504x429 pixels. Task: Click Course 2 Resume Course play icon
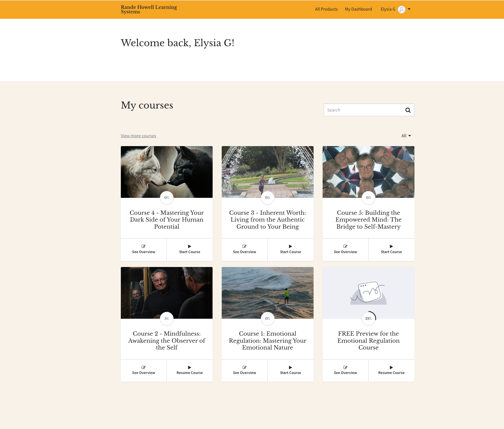point(189,367)
